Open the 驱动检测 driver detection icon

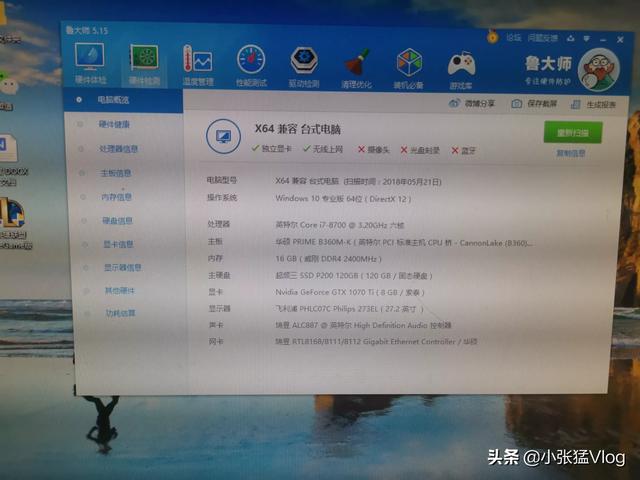(304, 67)
